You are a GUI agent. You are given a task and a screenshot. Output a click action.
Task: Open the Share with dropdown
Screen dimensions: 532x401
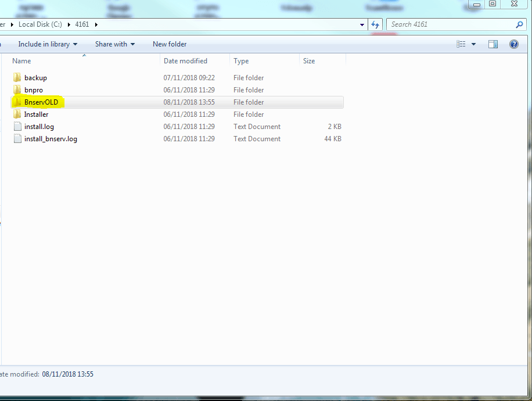coord(115,44)
